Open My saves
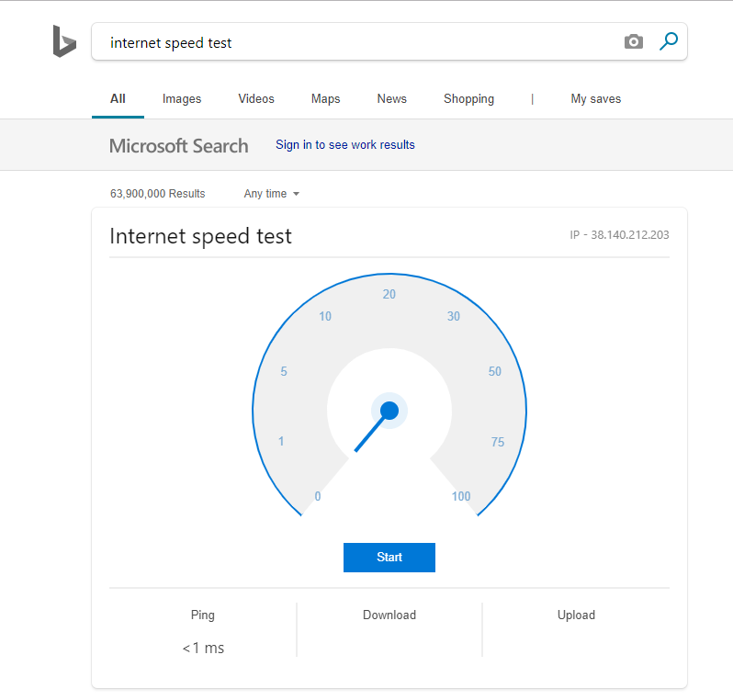733x700 pixels. 595,98
